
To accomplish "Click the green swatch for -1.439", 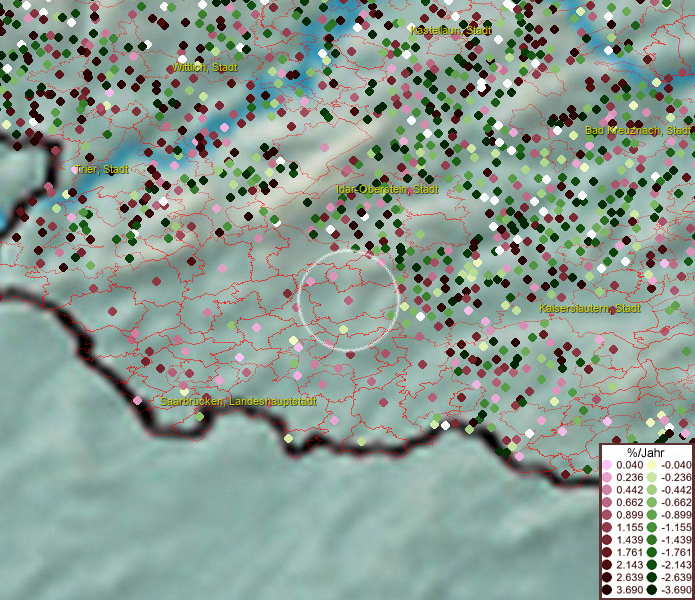I will tap(652, 540).
